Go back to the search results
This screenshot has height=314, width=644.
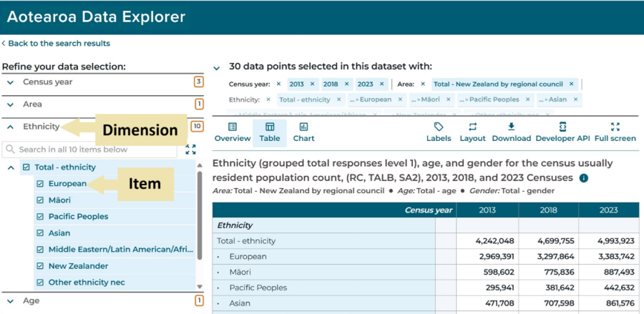point(57,43)
